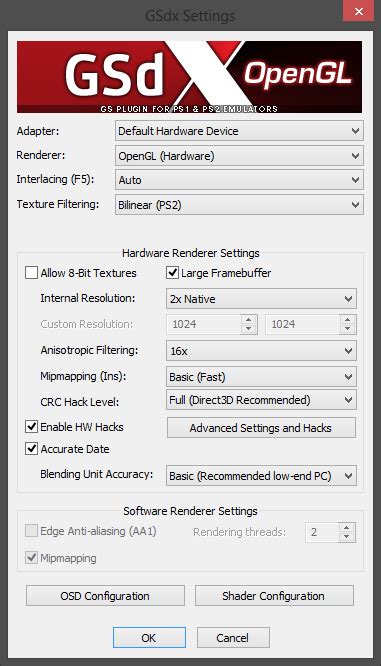Open the Adapter dropdown
This screenshot has width=381, height=666.
click(239, 131)
